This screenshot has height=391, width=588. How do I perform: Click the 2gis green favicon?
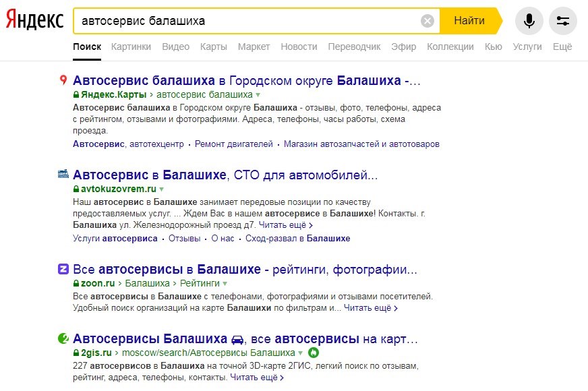tap(63, 338)
